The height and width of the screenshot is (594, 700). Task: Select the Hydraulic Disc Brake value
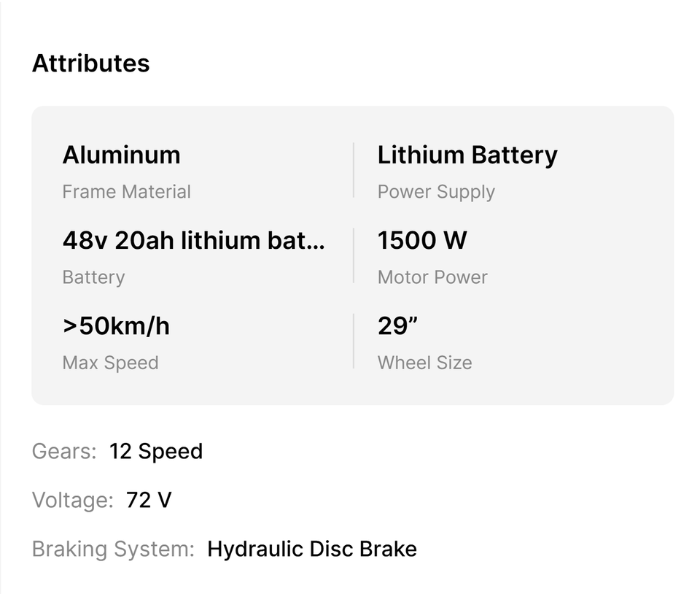click(x=312, y=549)
